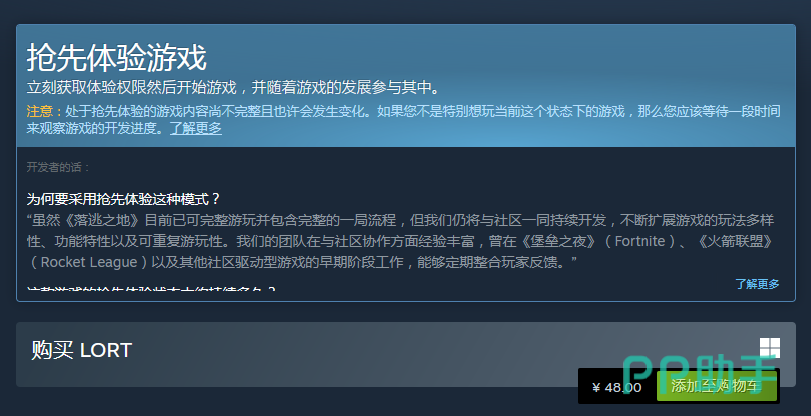Click the 开发者的话 label
The height and width of the screenshot is (416, 811).
58,167
